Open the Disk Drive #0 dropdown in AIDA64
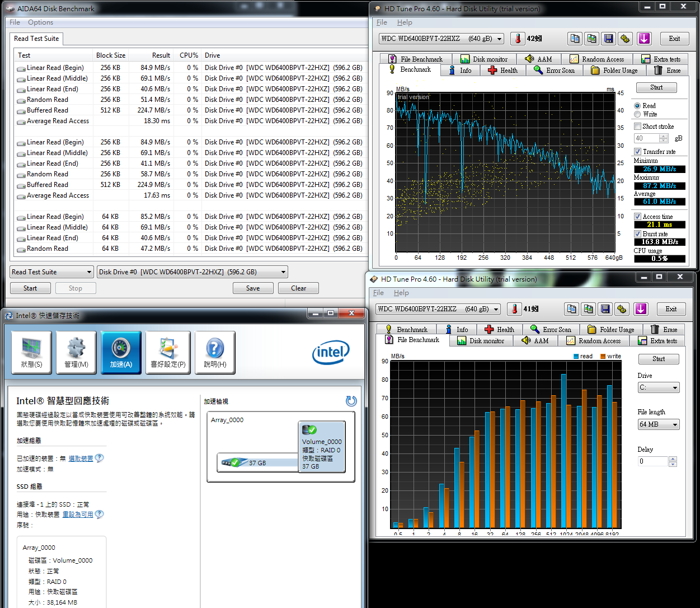 coord(192,272)
